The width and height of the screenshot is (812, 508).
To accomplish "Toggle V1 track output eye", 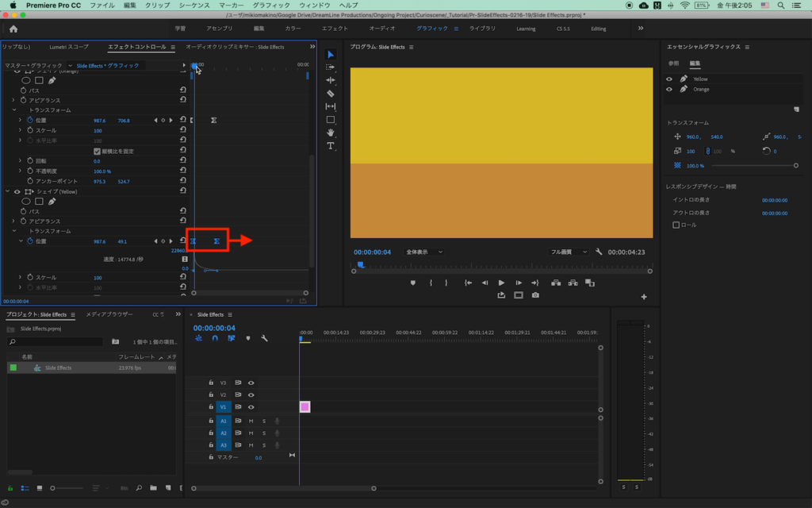I will [251, 407].
